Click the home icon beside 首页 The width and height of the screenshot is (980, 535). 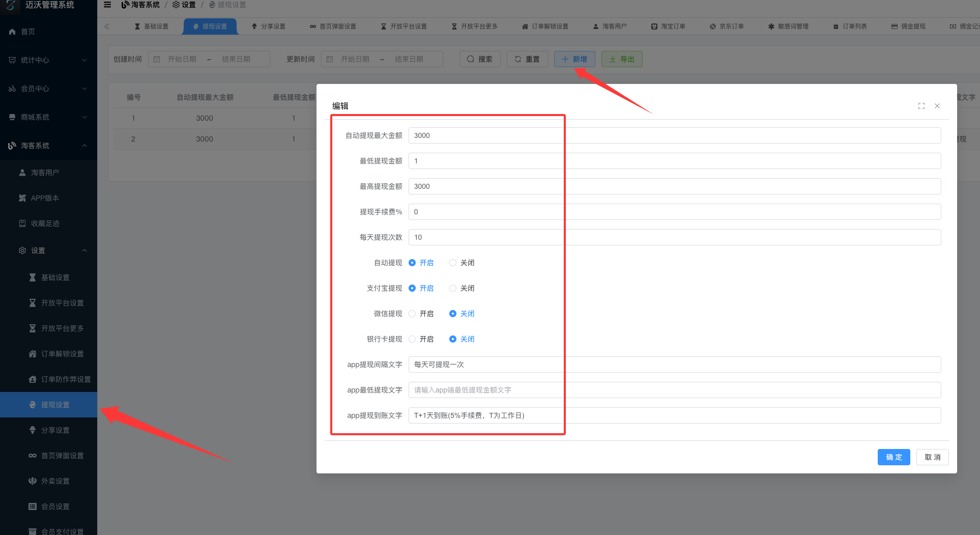click(12, 32)
